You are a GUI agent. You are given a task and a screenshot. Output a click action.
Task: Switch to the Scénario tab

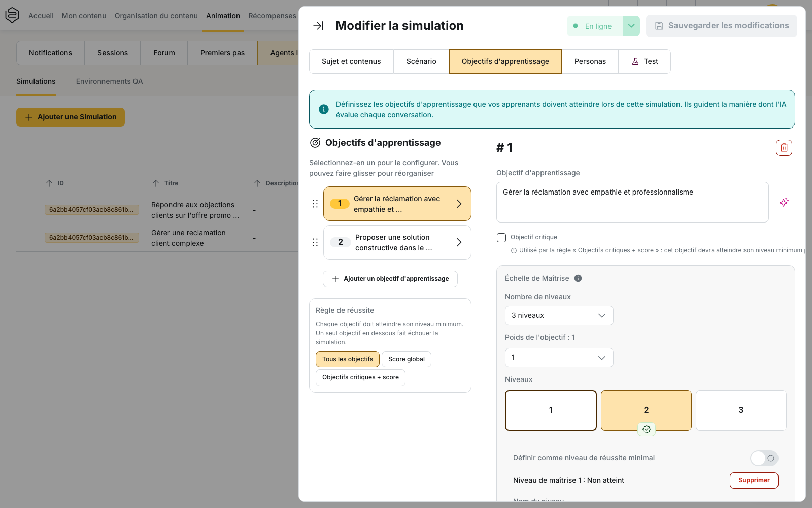tap(421, 61)
